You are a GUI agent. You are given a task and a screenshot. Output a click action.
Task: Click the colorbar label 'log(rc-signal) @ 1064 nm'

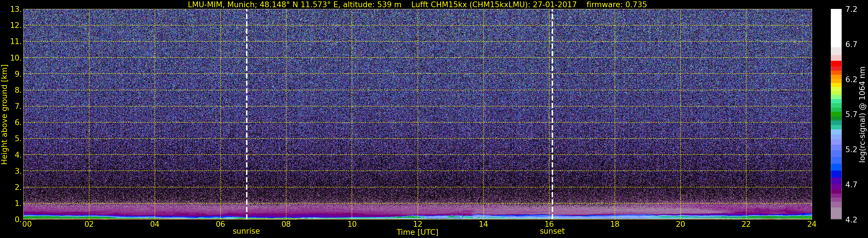coord(862,114)
